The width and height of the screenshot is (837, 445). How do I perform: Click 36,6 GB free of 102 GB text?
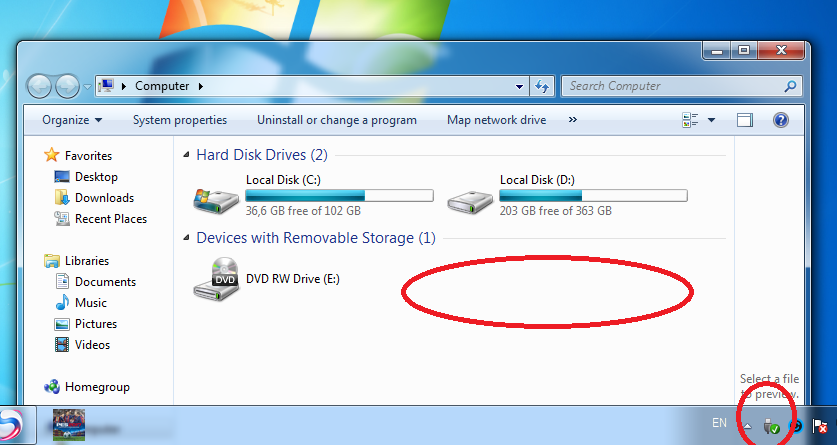(x=303, y=211)
